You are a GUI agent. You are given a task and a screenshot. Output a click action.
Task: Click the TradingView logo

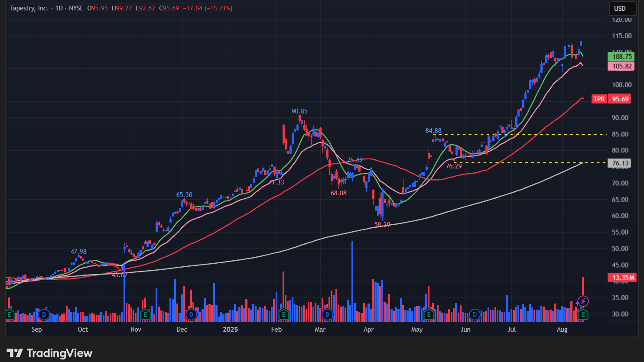(49, 353)
